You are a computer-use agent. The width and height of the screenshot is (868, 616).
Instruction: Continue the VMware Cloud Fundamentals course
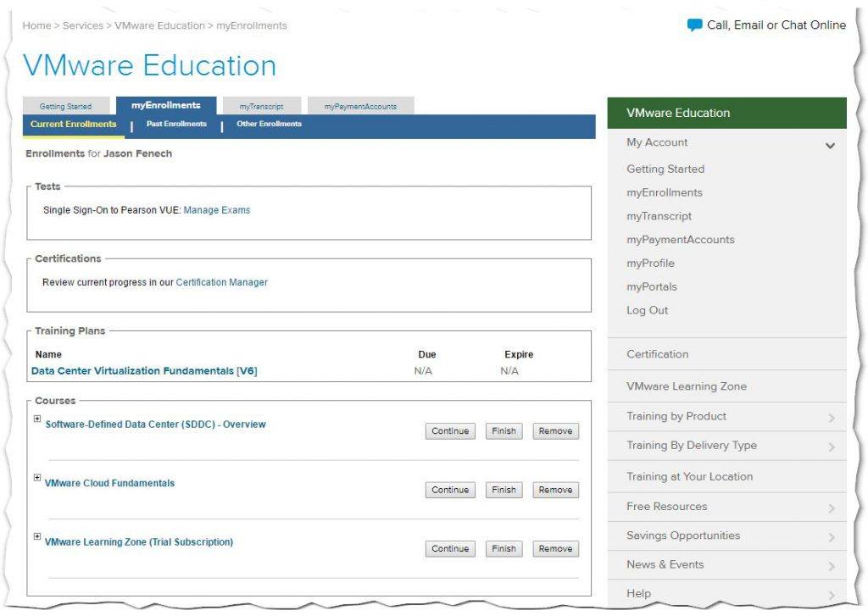click(450, 490)
